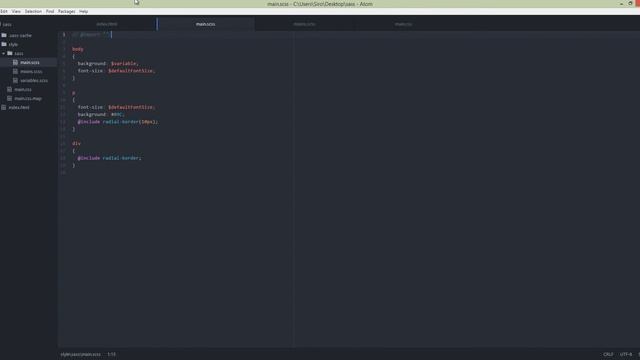Collapse the sass folder arrow
The height and width of the screenshot is (360, 640).
coord(4,53)
